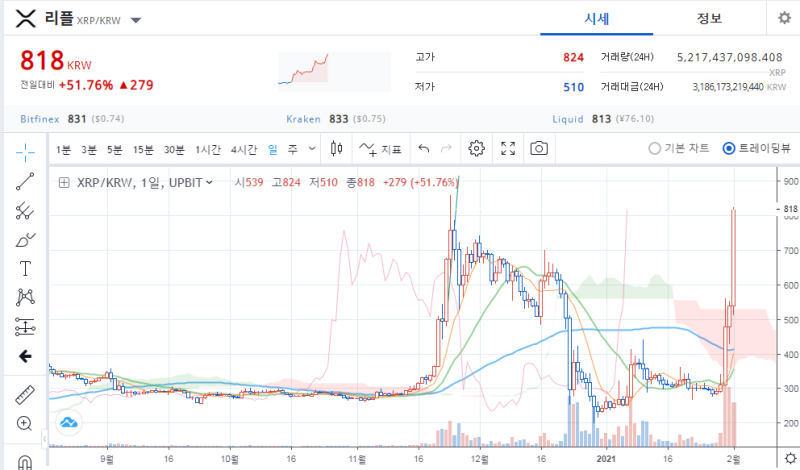Open settings gear at top right corner
This screenshot has height=470, width=800.
tap(784, 18)
